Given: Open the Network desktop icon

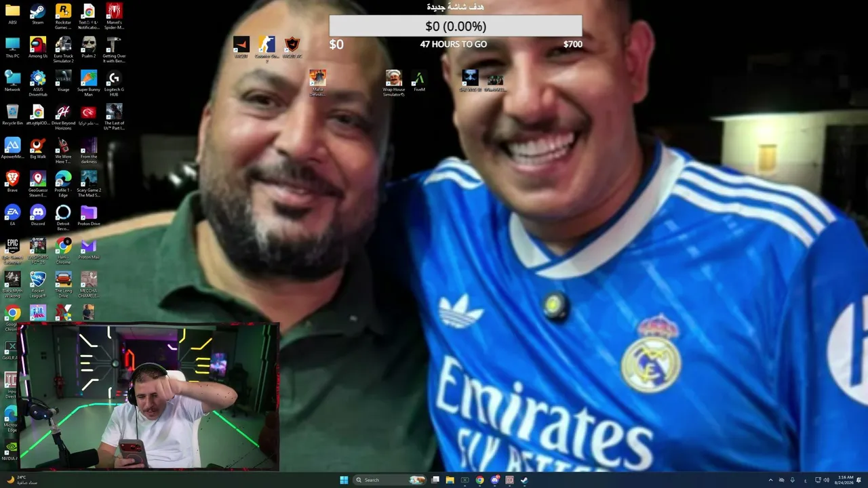Looking at the screenshot, I should point(12,81).
